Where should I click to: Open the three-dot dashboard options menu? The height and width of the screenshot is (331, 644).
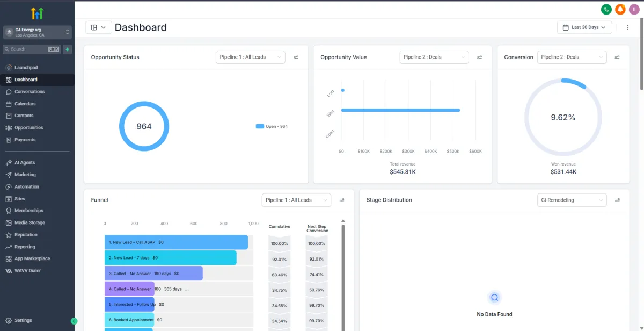tap(627, 27)
